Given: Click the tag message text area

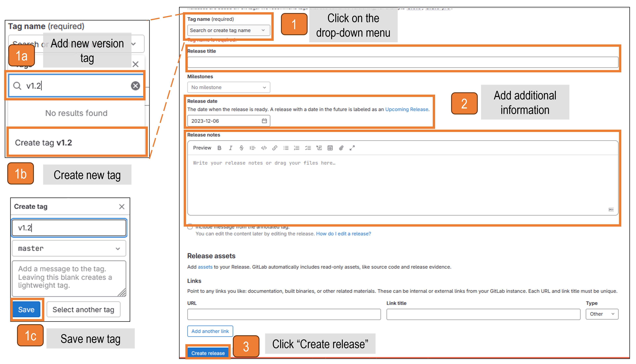Looking at the screenshot, I should point(69,278).
